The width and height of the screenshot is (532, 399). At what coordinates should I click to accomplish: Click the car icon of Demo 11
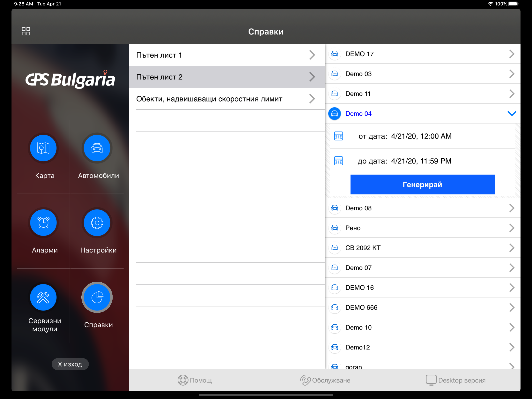click(335, 94)
